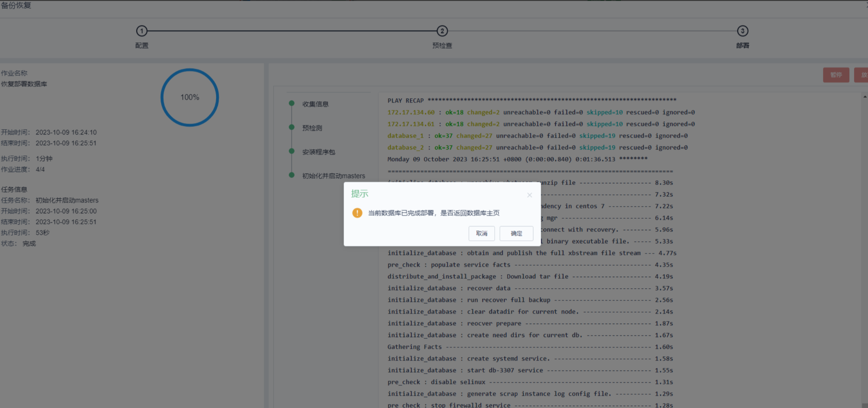Click the green dot beside 预检测
This screenshot has width=868, height=408.
291,127
